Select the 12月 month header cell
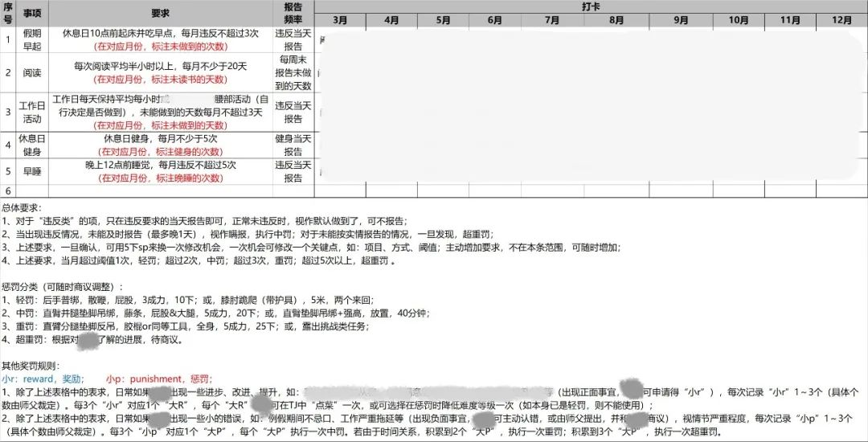Viewport: 868px width, 442px height. [842, 19]
